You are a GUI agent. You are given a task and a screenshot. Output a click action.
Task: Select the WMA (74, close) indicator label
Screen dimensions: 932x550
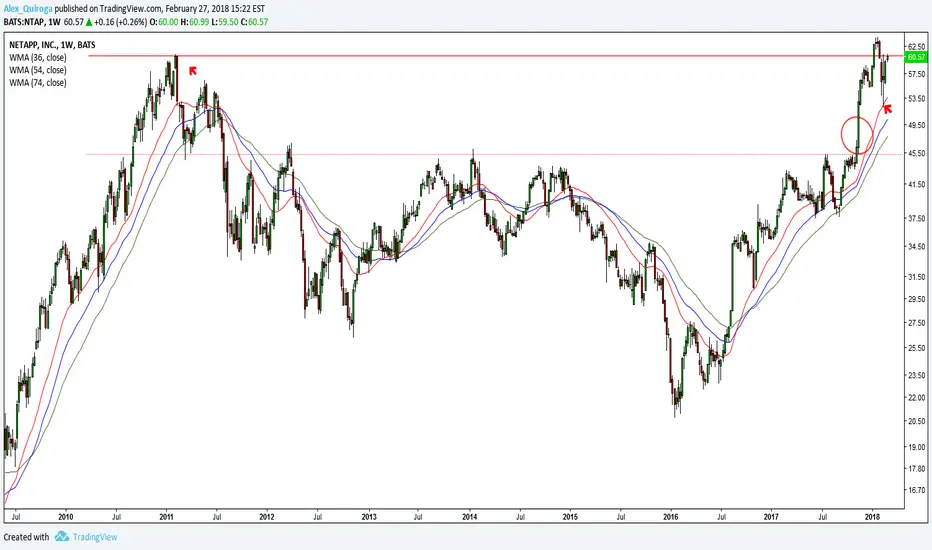[x=37, y=83]
